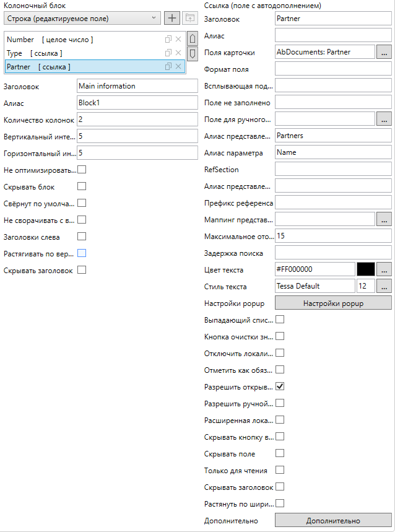Remove the Partner field with its X icon
Screen dimensions: 395x532
tap(178, 67)
